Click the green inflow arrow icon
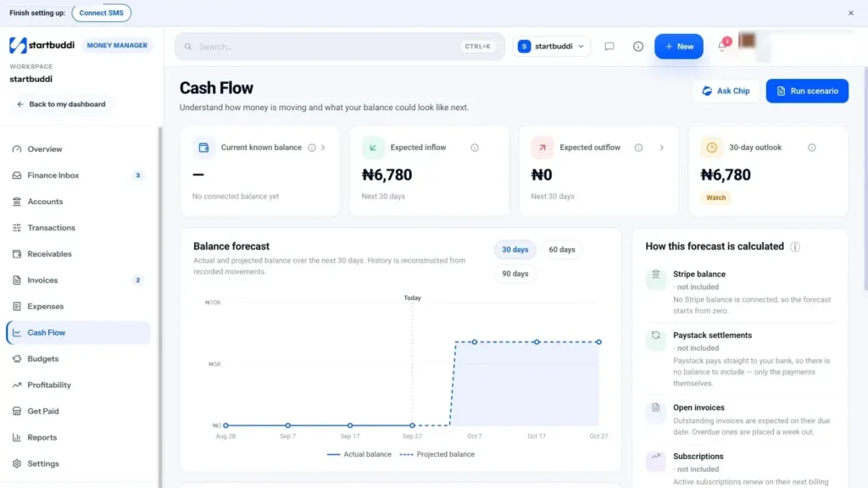The width and height of the screenshot is (868, 488). (x=373, y=147)
